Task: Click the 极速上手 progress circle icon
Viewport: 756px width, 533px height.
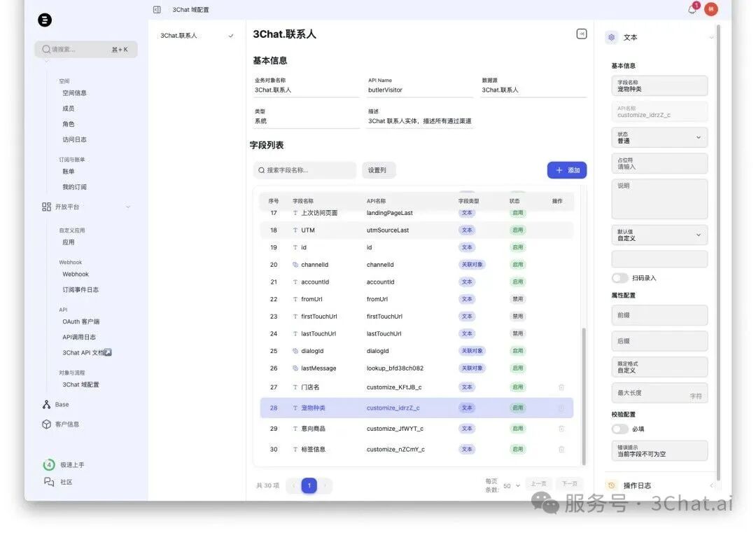Action: (49, 465)
